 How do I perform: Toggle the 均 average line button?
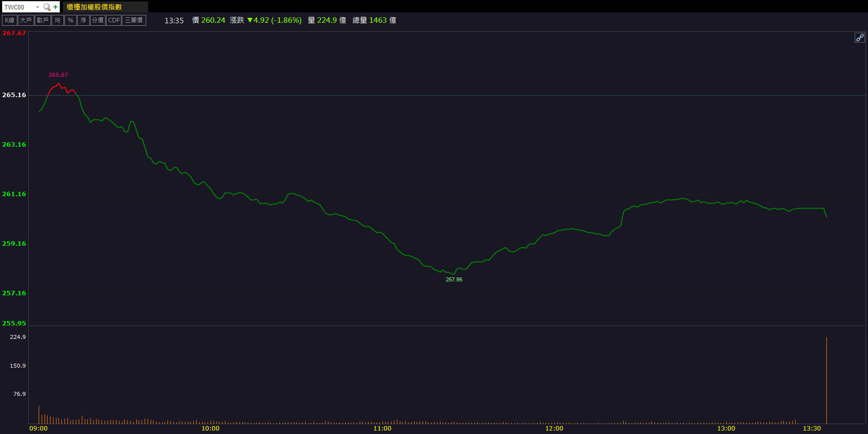57,20
